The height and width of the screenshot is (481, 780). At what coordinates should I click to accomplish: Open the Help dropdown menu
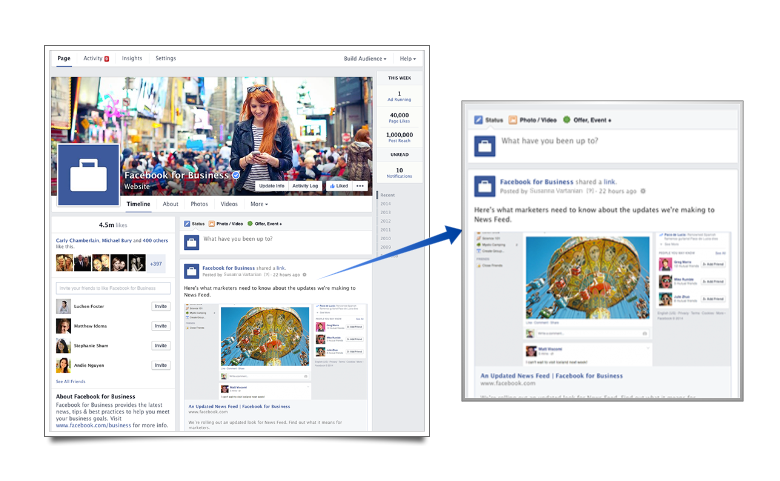[408, 59]
